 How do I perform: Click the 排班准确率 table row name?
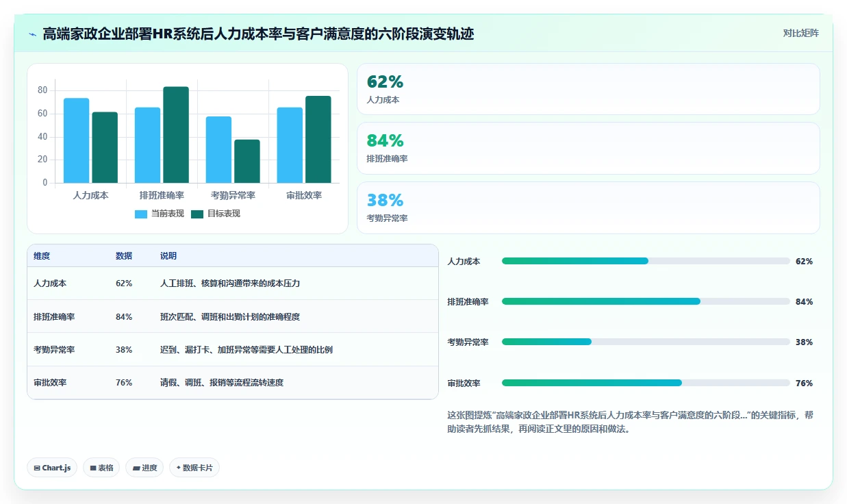point(54,316)
